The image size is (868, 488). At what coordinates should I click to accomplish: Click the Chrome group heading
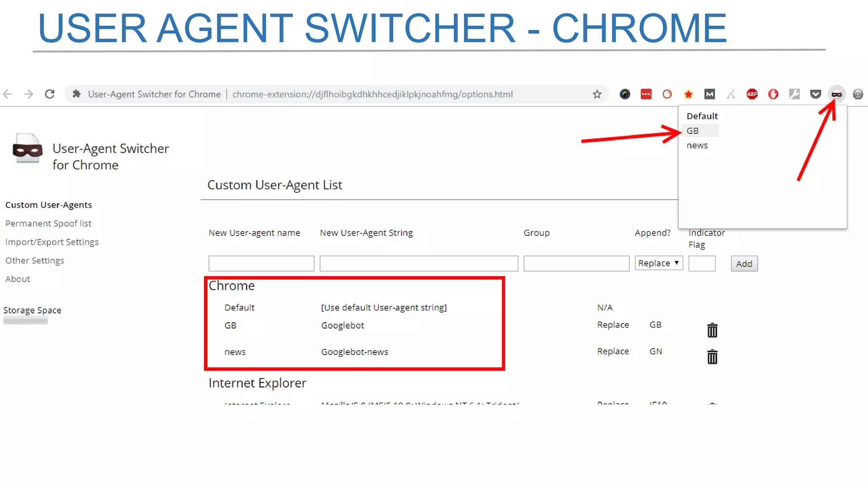(x=232, y=286)
